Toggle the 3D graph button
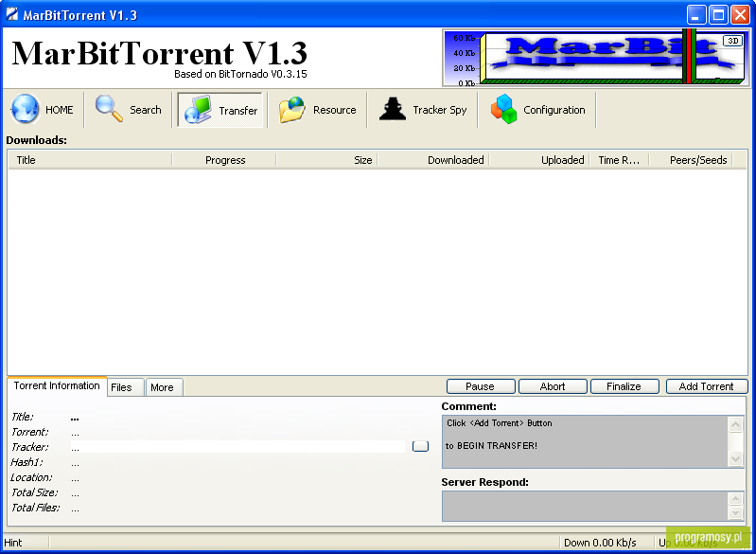The image size is (756, 554). [733, 41]
